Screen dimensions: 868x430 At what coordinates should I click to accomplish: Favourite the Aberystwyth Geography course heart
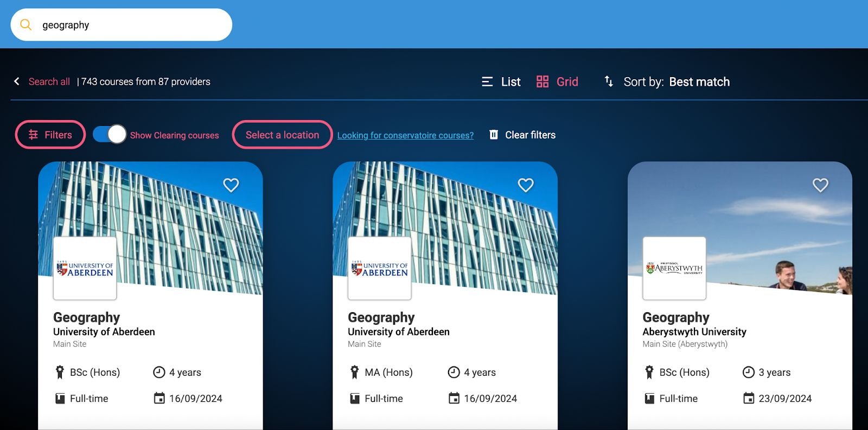820,185
